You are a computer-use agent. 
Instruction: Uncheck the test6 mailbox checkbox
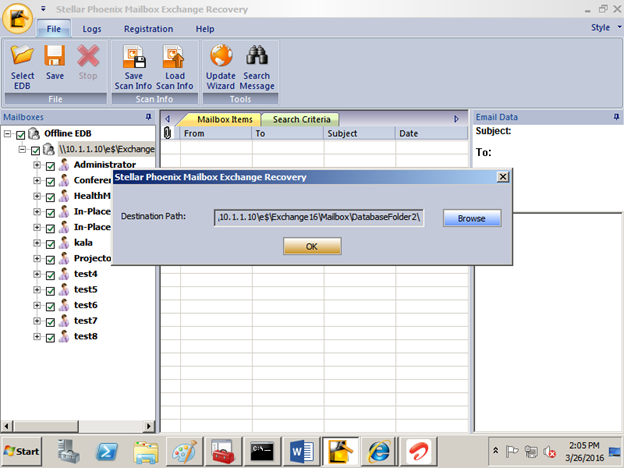point(50,307)
